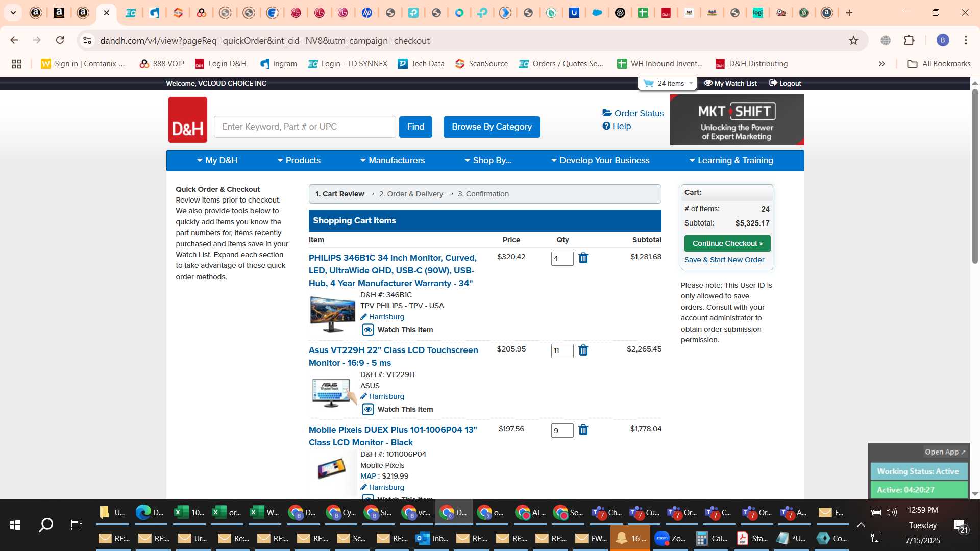
Task: Click the D&H red logo
Action: (188, 120)
